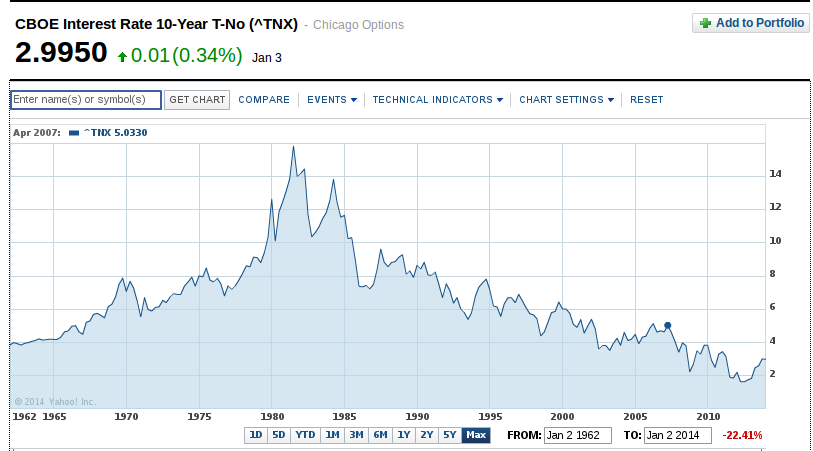Click the RESET link

click(x=647, y=100)
